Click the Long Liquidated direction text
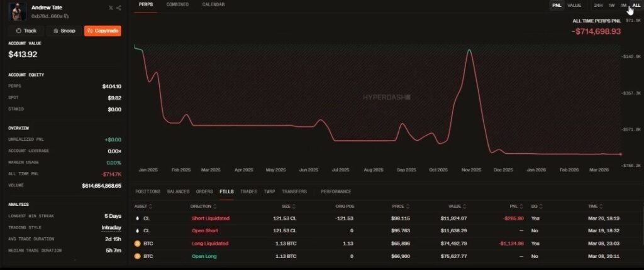 210,244
